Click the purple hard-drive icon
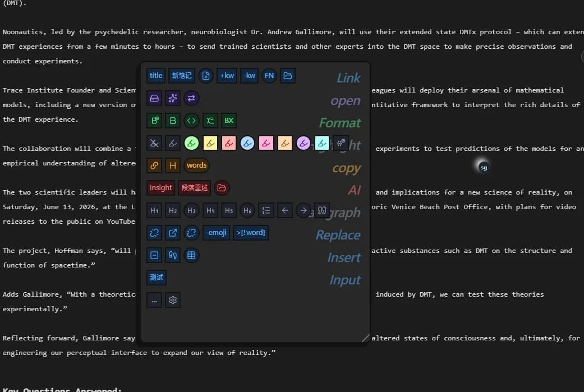 tap(154, 98)
